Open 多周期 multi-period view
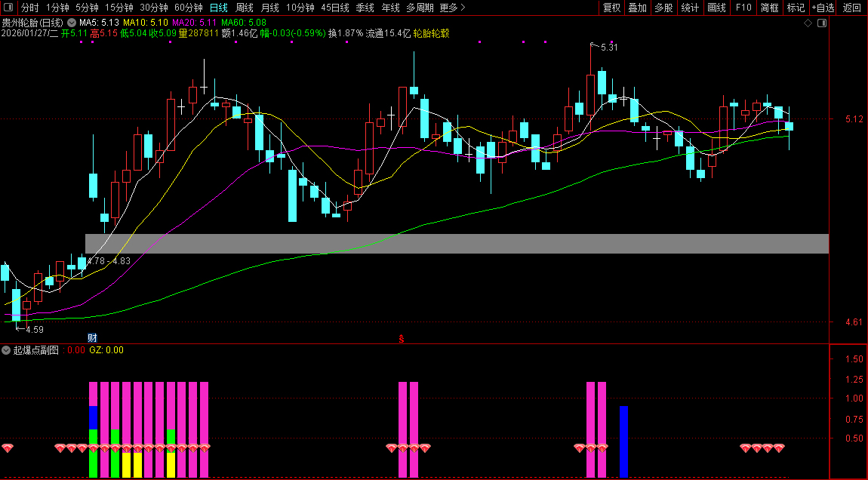Viewport: 868px width, 480px height. (x=420, y=8)
